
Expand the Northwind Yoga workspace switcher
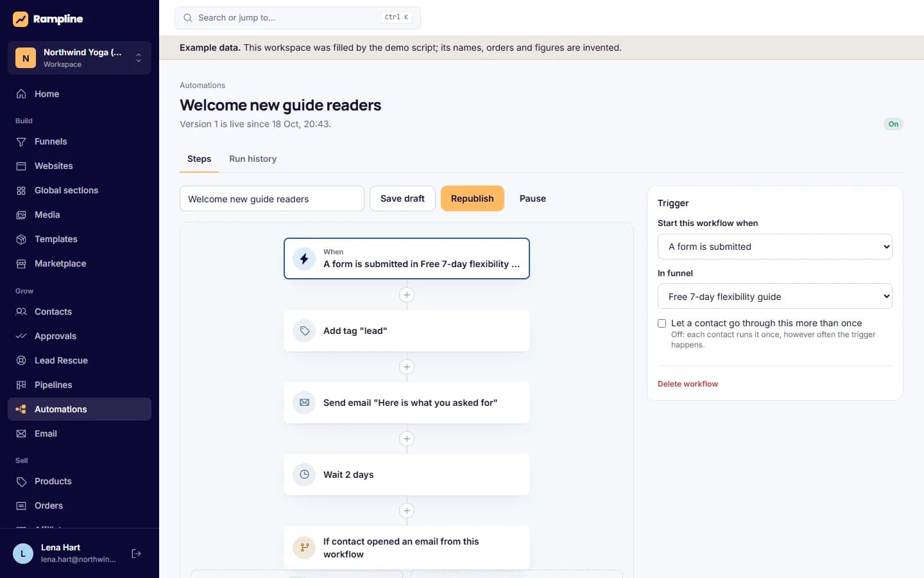pyautogui.click(x=80, y=58)
